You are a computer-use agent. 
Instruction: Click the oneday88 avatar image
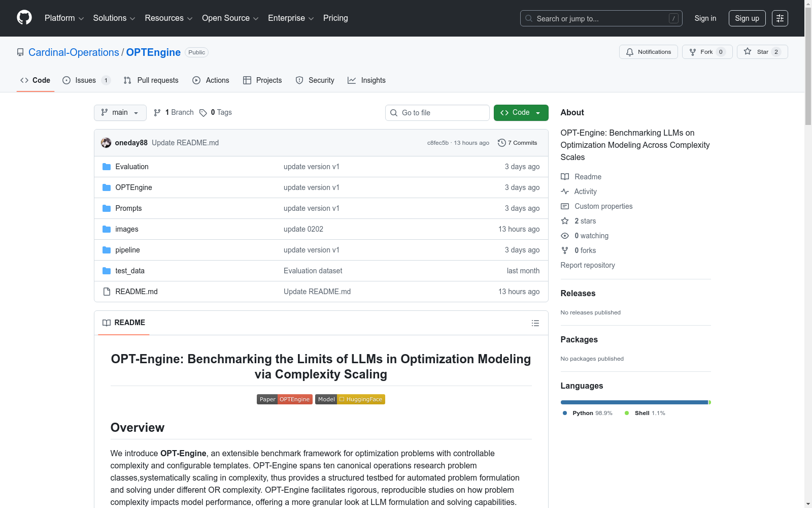pos(106,143)
